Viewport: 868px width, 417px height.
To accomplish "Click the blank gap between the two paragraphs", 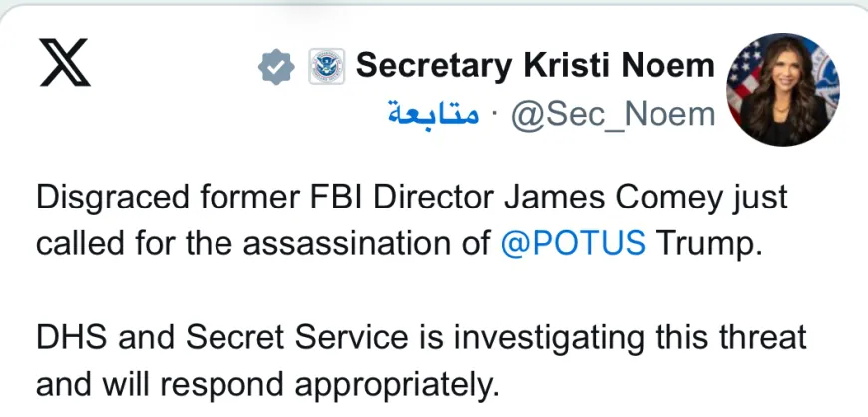I will tap(421, 290).
